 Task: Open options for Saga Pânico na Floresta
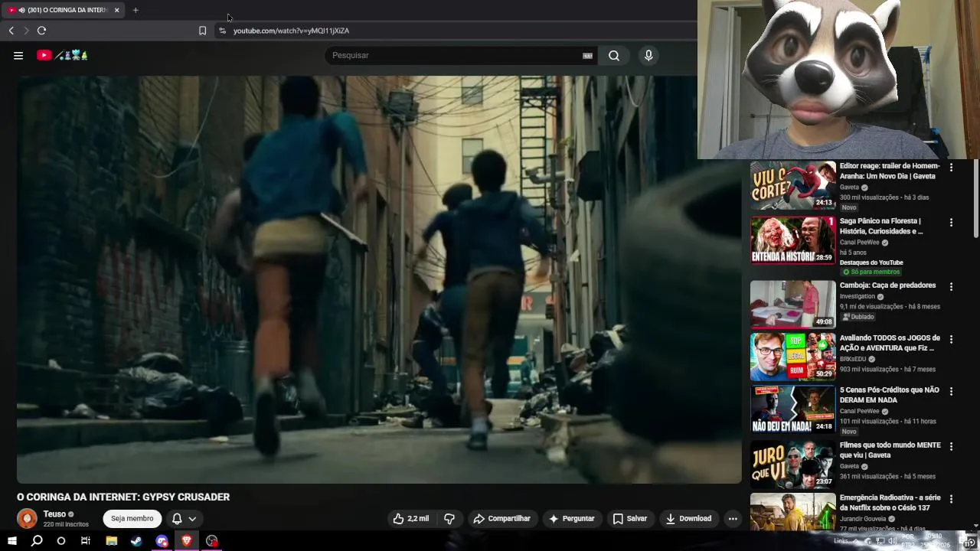point(951,222)
